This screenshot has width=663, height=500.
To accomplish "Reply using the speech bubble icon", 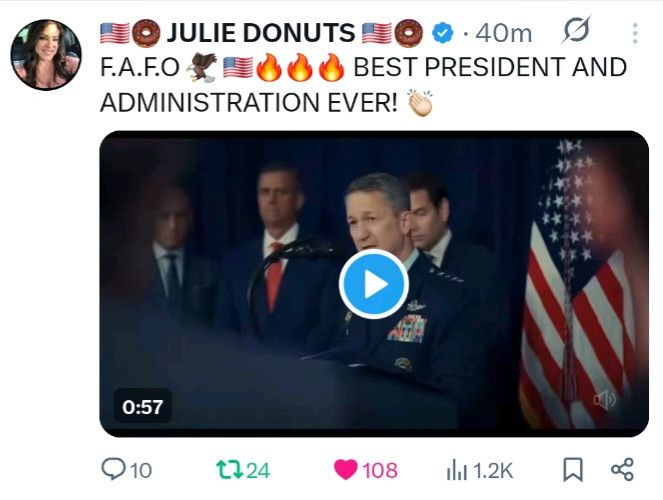I will (x=114, y=469).
